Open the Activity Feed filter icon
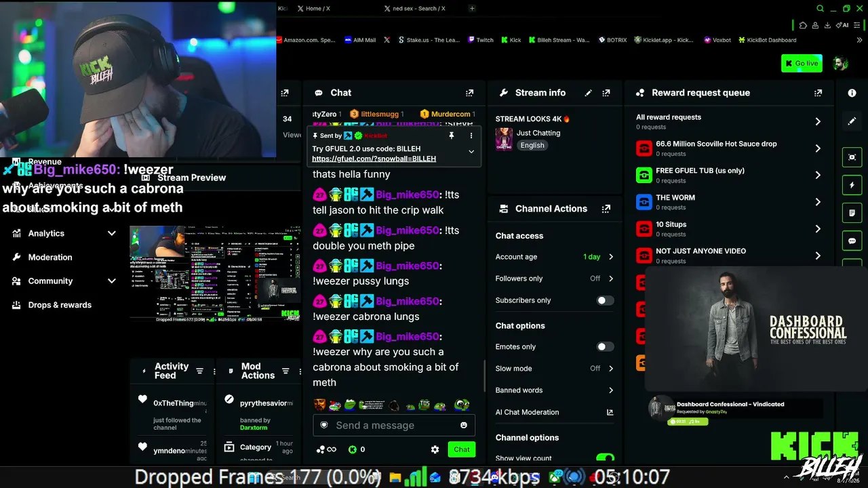 [x=200, y=371]
